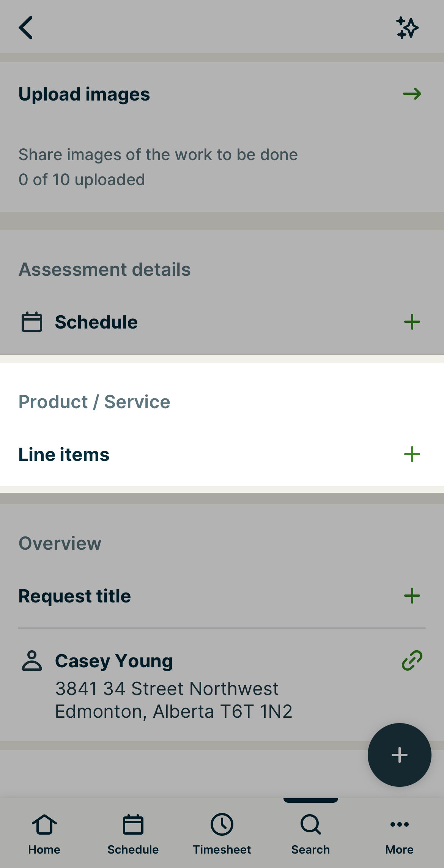Open the AI assistant sparkle icon

pyautogui.click(x=407, y=27)
